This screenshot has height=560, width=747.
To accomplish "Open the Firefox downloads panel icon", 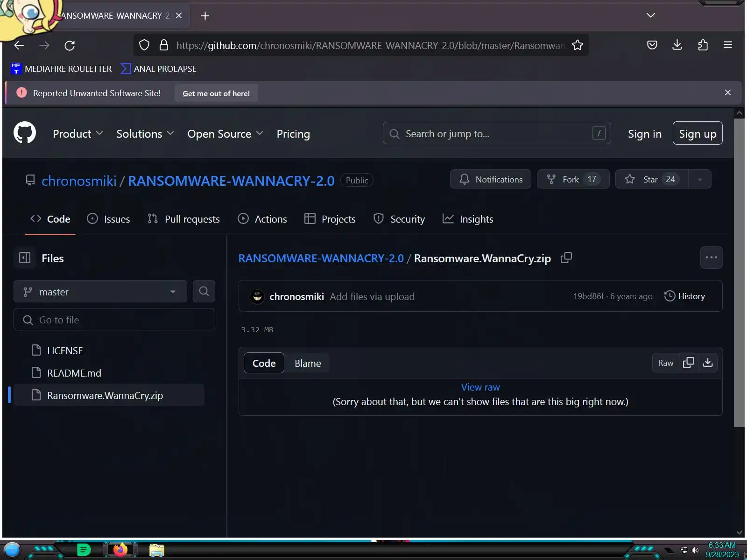I will tap(677, 45).
